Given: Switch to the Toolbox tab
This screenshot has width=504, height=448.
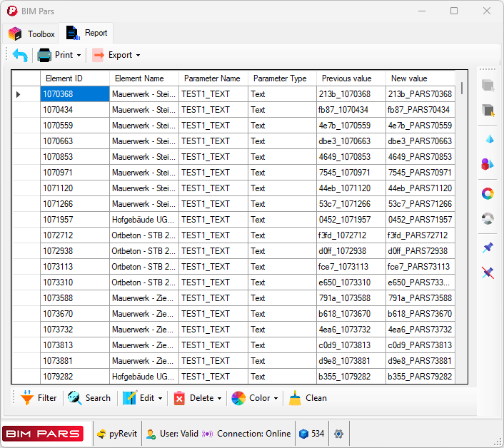Looking at the screenshot, I should (32, 34).
